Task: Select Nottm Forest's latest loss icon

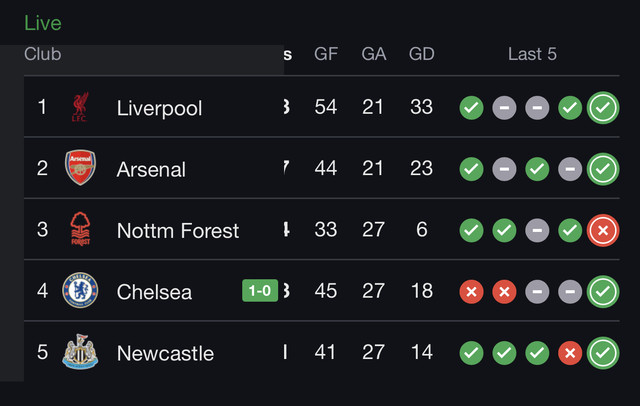Action: pos(603,231)
